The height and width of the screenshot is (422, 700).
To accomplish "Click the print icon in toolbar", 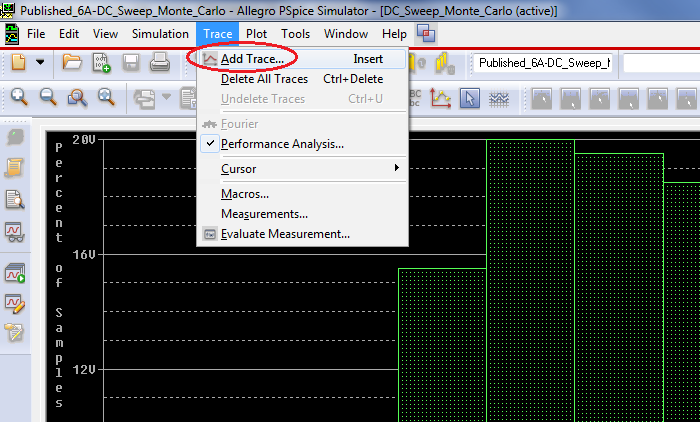I will (159, 63).
